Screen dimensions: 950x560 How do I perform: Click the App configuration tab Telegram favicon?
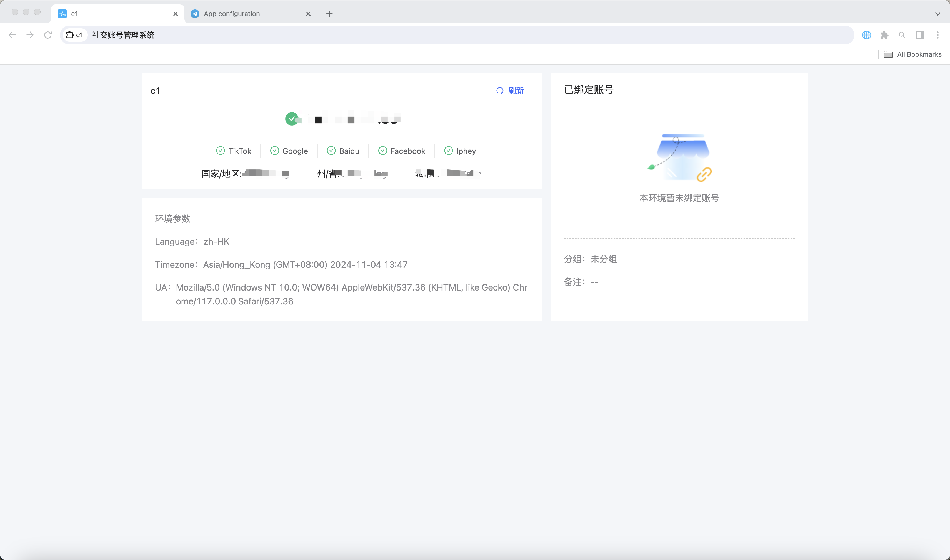(195, 14)
